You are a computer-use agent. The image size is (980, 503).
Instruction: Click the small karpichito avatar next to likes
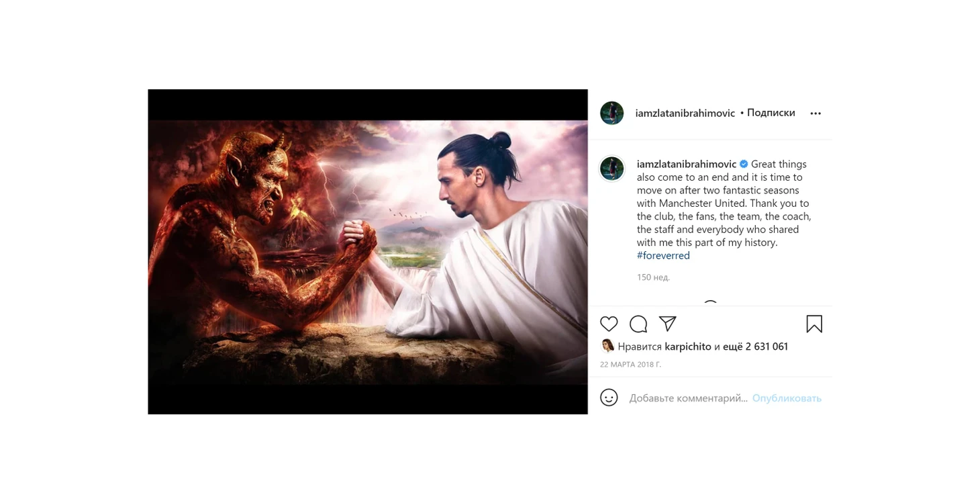607,346
